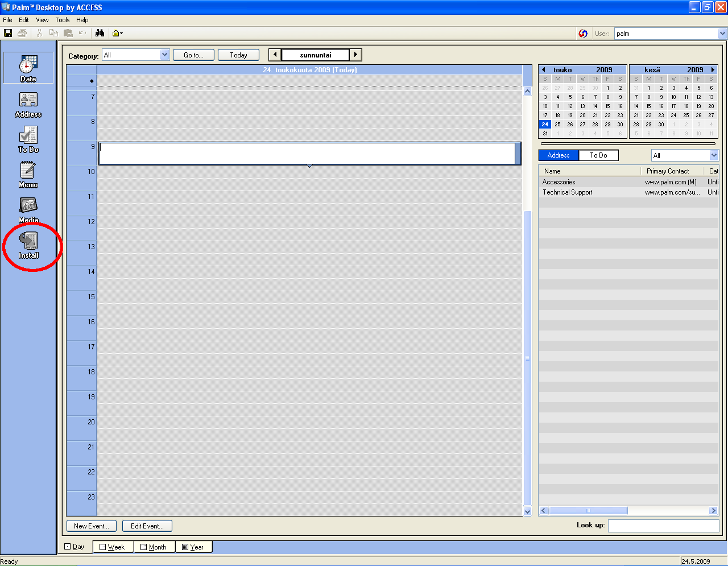Select the Technical Support contact row
This screenshot has width=728, height=566.
point(628,192)
